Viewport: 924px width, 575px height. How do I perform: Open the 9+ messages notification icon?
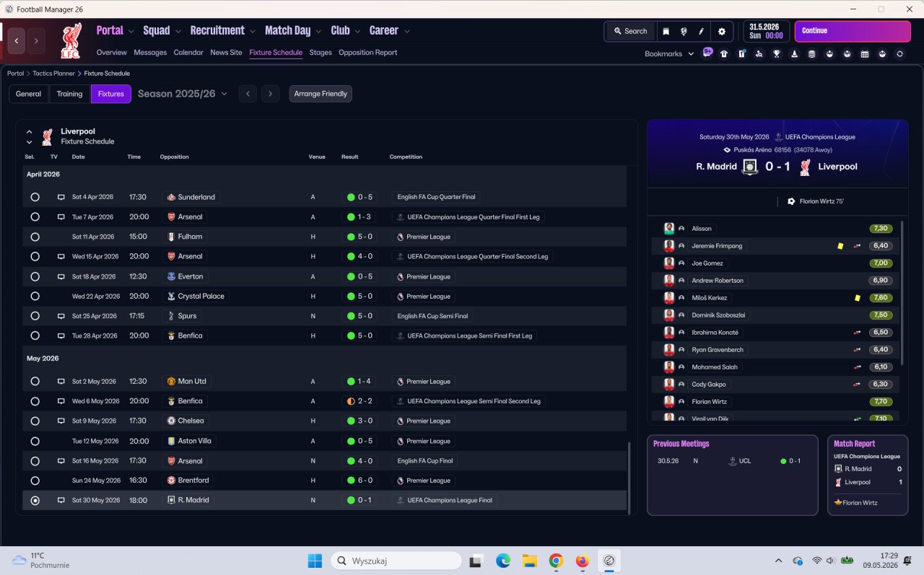(707, 53)
